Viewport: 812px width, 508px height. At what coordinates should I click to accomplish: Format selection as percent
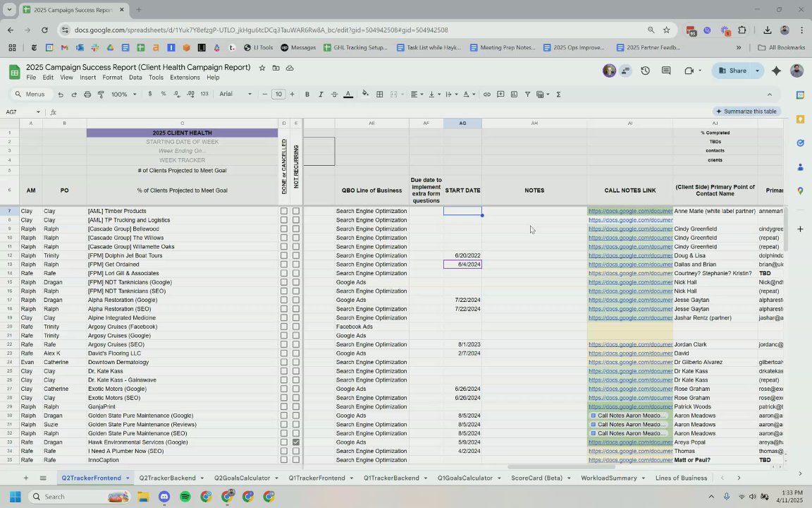click(164, 94)
